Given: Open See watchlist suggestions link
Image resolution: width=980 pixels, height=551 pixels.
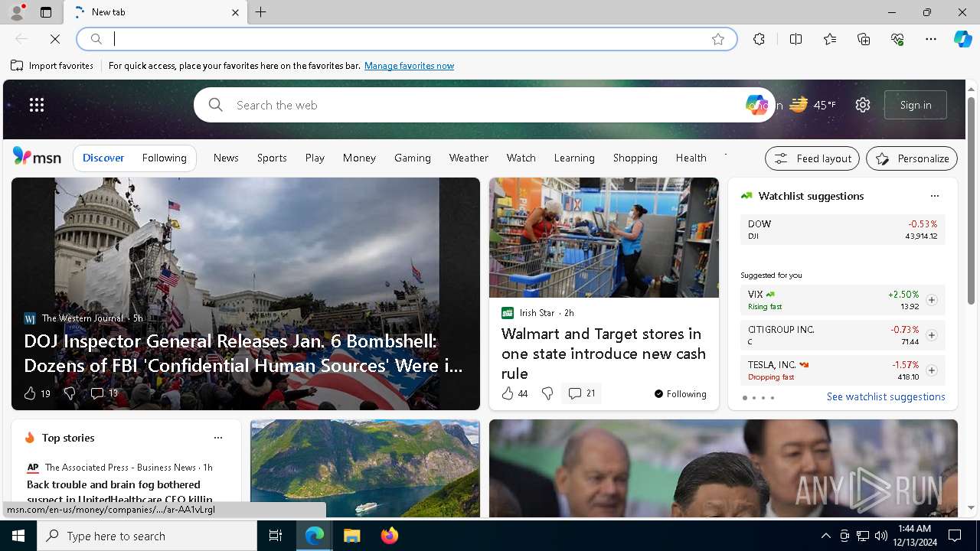Looking at the screenshot, I should [886, 396].
